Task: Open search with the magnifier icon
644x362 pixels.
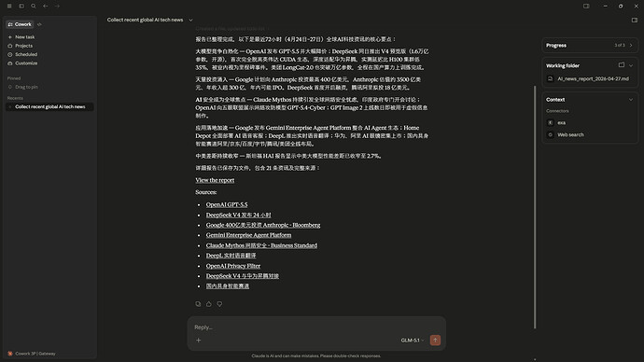Action: pos(34,7)
